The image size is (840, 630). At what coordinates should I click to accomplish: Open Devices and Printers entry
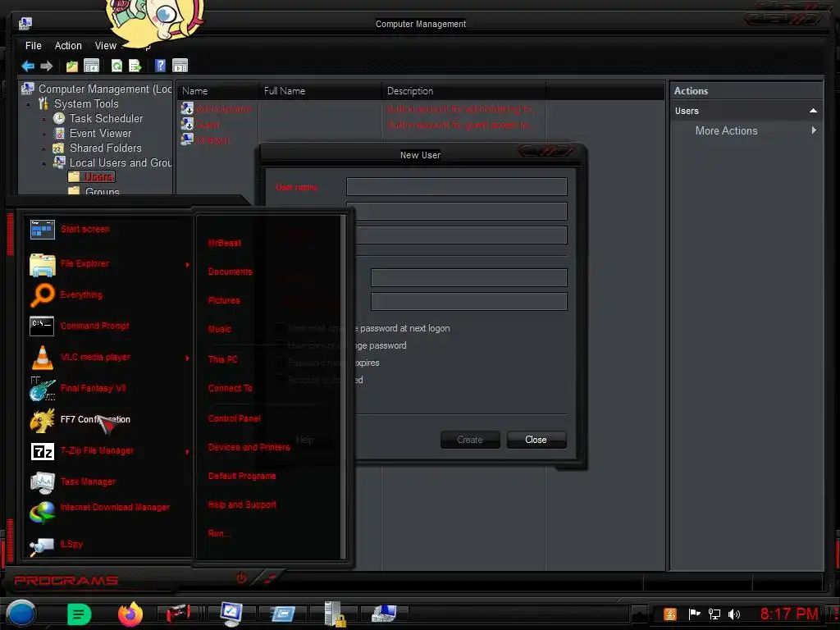[x=249, y=447]
